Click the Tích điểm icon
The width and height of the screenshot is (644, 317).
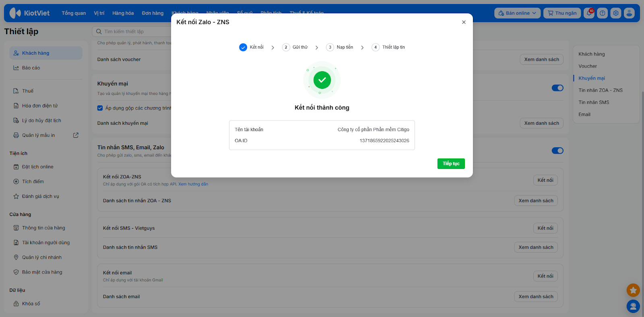[x=16, y=182]
